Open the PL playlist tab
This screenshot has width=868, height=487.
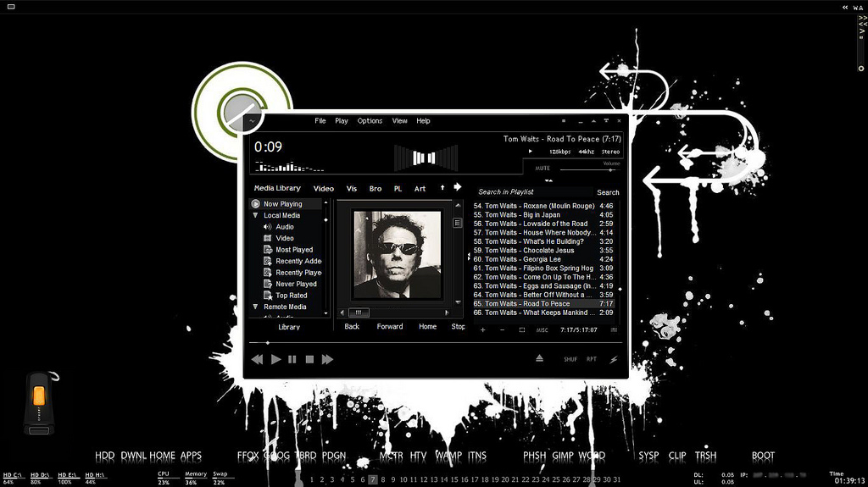pyautogui.click(x=398, y=189)
